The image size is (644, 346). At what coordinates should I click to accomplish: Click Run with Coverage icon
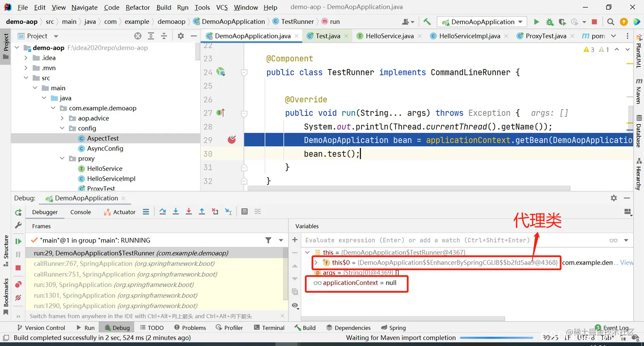(x=562, y=22)
